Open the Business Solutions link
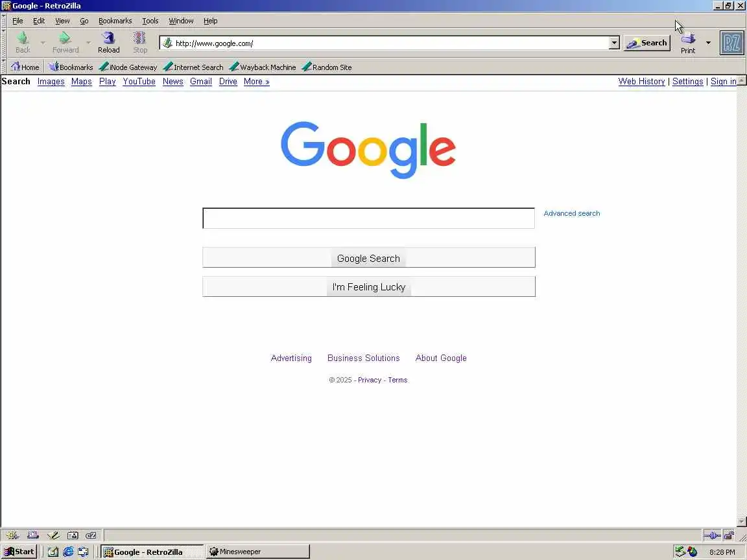The height and width of the screenshot is (560, 747). [364, 358]
